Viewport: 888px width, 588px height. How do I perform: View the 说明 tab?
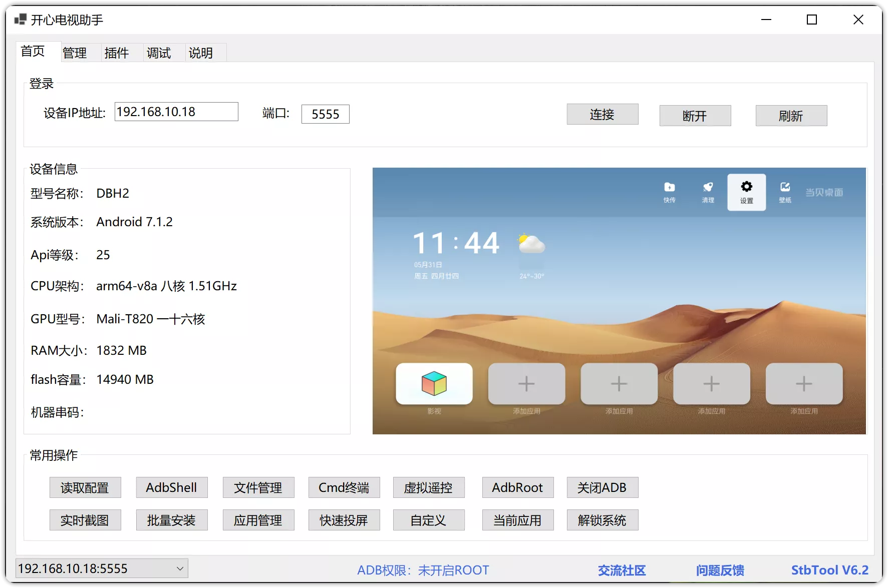pyautogui.click(x=200, y=52)
